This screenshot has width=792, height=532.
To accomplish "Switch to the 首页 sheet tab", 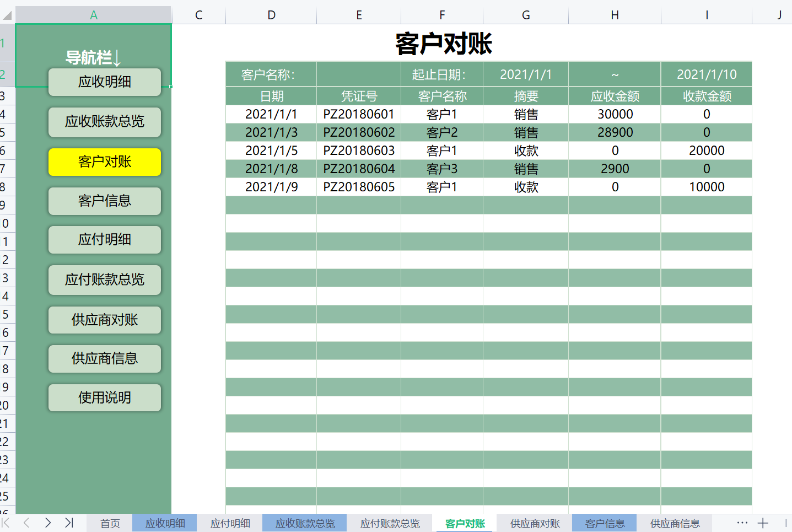I will pyautogui.click(x=109, y=523).
